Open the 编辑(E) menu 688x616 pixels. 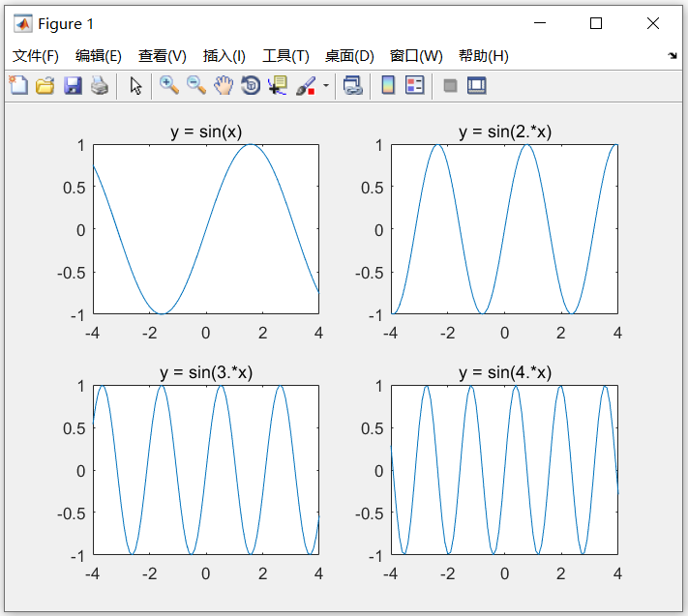coord(99,56)
